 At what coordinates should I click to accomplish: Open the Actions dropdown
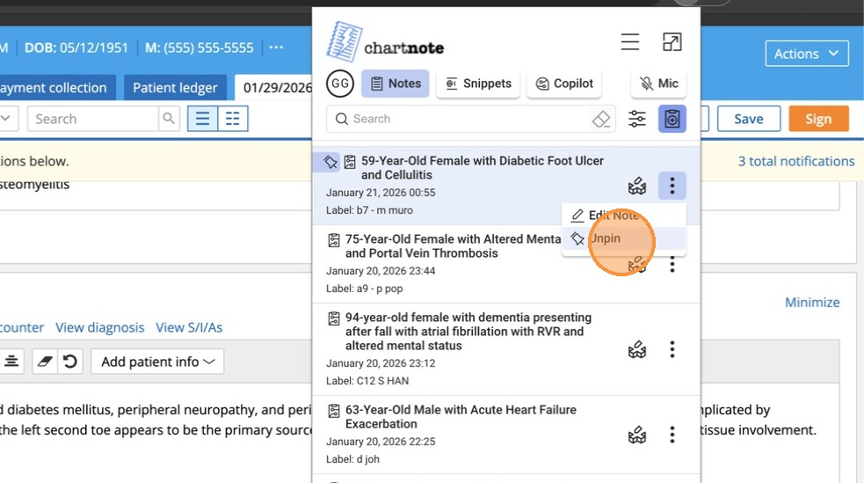click(806, 54)
